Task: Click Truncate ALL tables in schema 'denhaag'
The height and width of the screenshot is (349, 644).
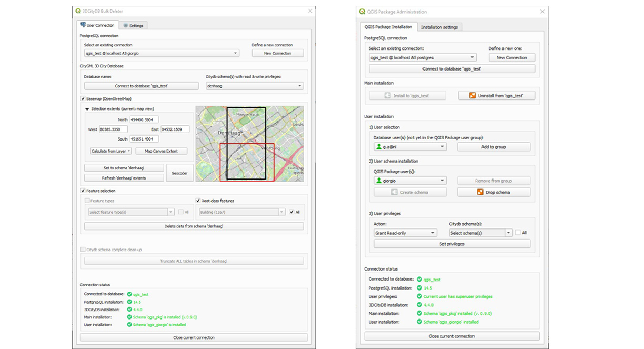Action: [x=194, y=261]
